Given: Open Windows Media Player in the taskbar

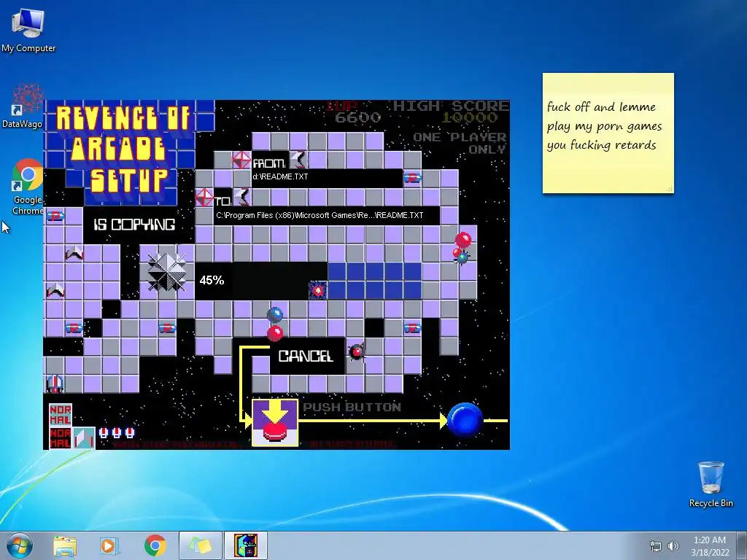Looking at the screenshot, I should coord(109,545).
